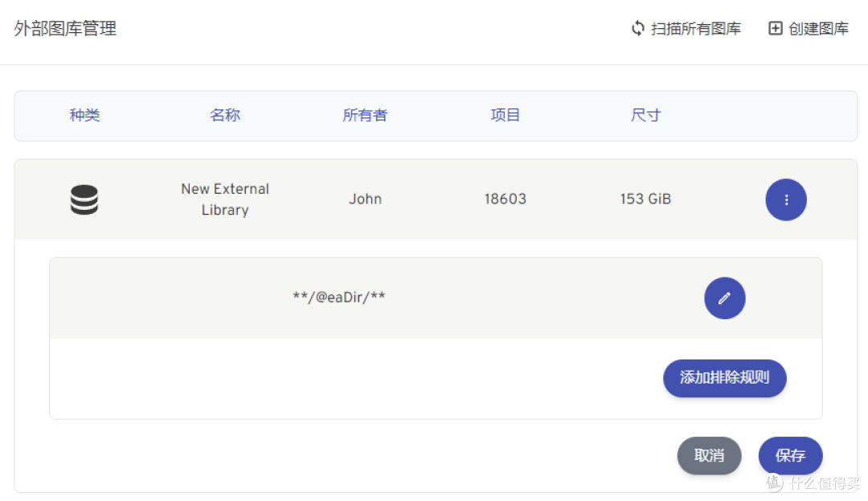Click the 项目 column header
868x501 pixels.
[505, 115]
